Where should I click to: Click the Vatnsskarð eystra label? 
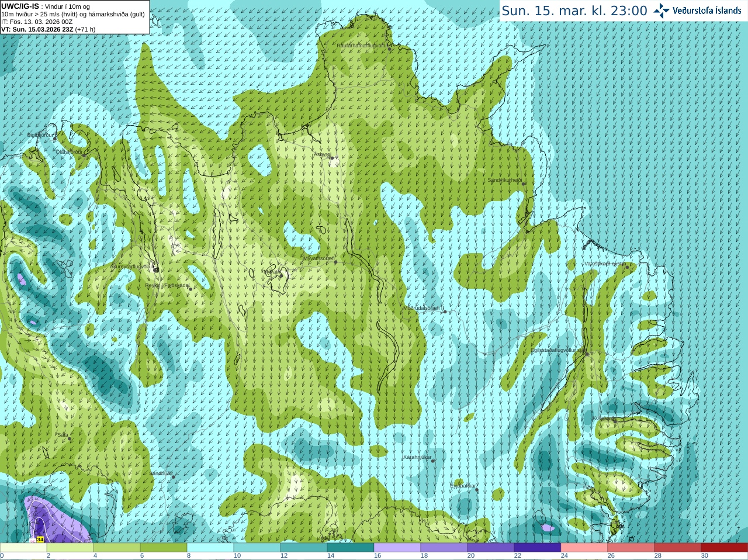point(605,264)
